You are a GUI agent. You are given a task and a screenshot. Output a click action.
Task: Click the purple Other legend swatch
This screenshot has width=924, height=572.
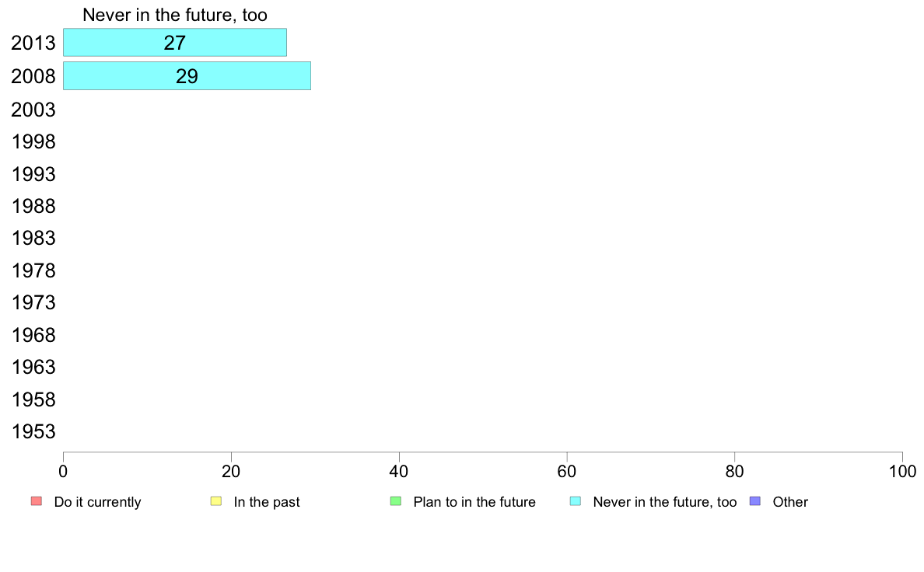755,501
